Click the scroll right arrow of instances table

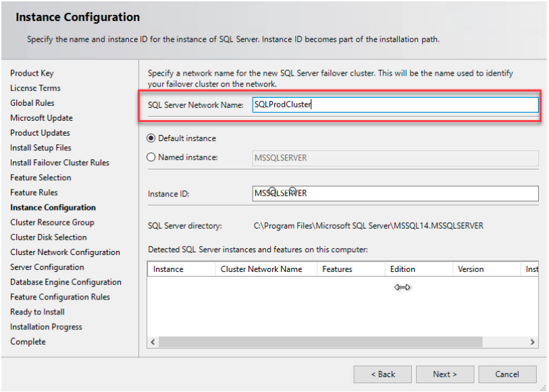point(532,341)
